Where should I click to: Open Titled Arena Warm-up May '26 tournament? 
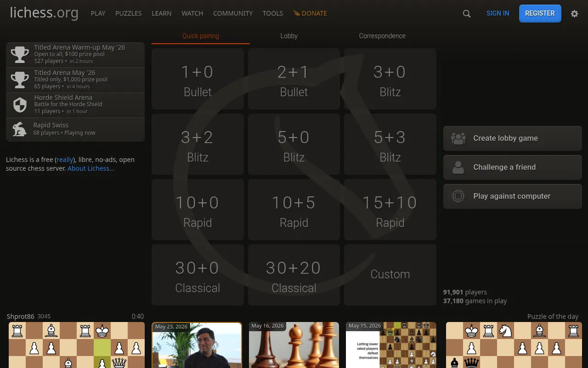coord(75,55)
